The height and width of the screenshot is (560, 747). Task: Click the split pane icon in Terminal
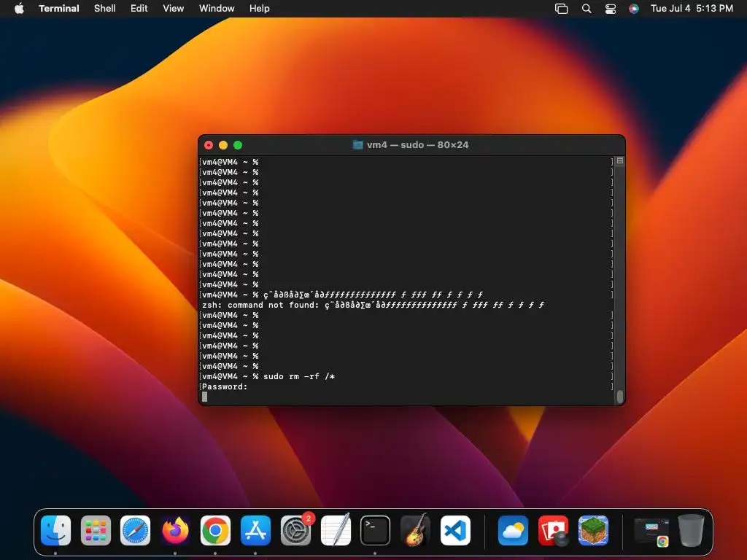click(620, 161)
